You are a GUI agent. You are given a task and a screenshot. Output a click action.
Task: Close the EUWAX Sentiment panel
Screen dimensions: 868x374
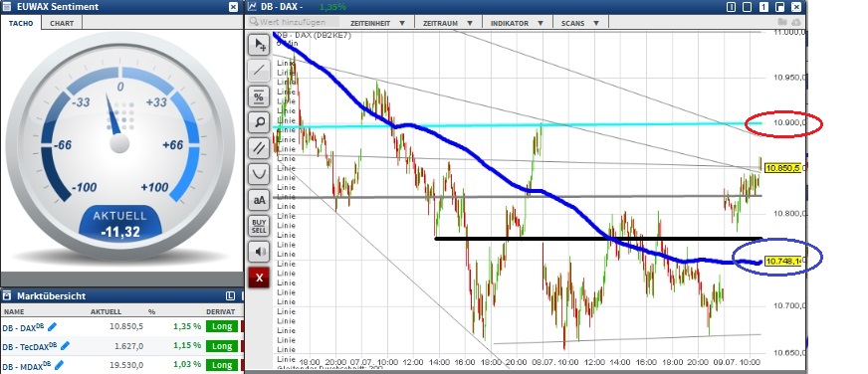[x=233, y=7]
